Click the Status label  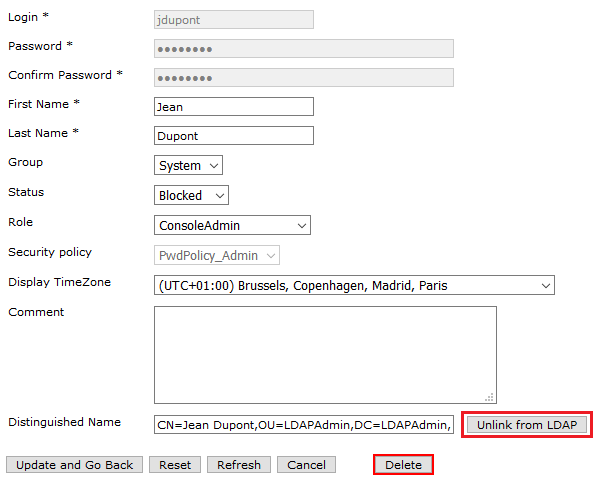click(x=26, y=192)
